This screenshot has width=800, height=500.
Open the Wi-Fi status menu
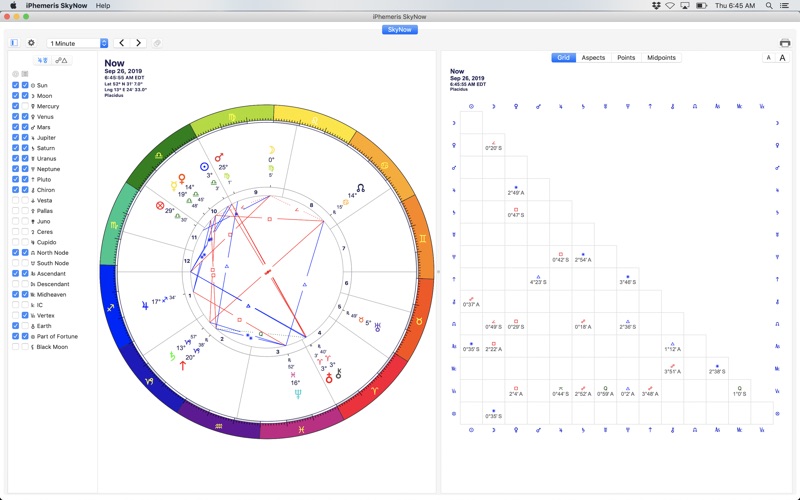pyautogui.click(x=670, y=6)
